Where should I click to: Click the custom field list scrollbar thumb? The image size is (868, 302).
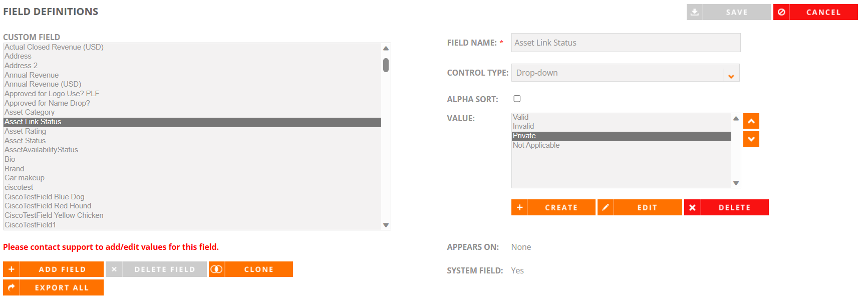click(x=386, y=65)
